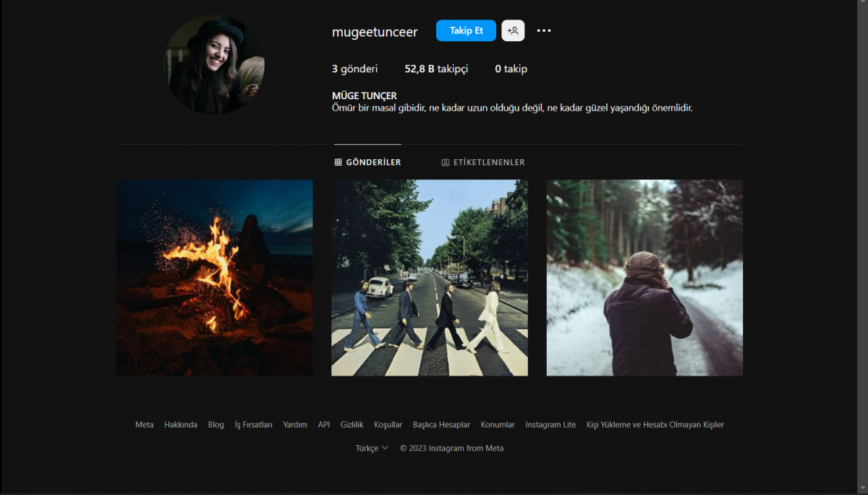This screenshot has height=495, width=868.
Task: Open the İş Fırsatları footer link
Action: [x=254, y=425]
